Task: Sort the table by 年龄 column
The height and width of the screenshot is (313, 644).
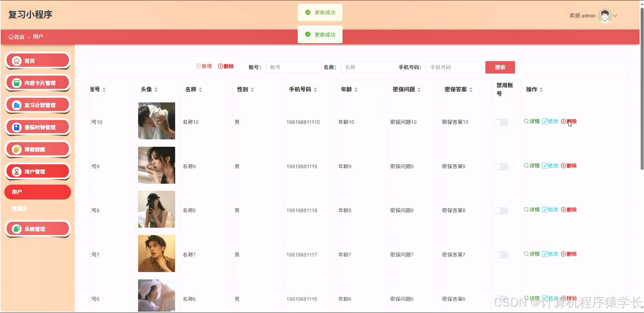Action: (x=356, y=89)
